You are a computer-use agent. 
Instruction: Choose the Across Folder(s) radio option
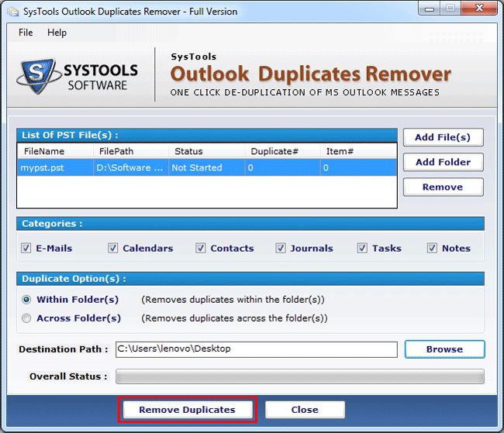click(27, 318)
